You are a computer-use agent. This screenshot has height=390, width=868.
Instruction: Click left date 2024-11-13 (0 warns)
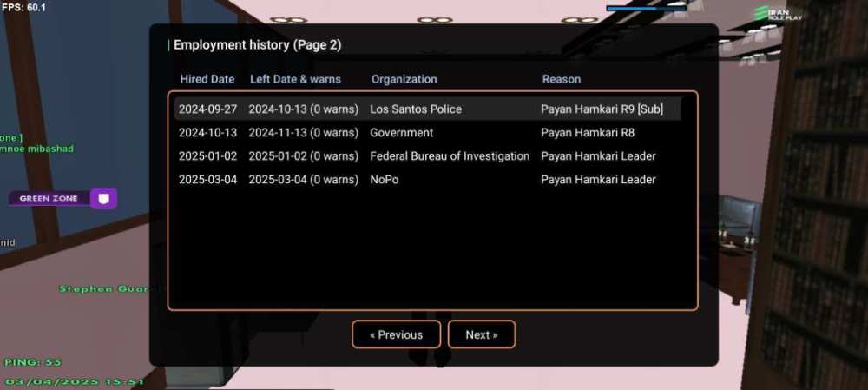point(303,133)
